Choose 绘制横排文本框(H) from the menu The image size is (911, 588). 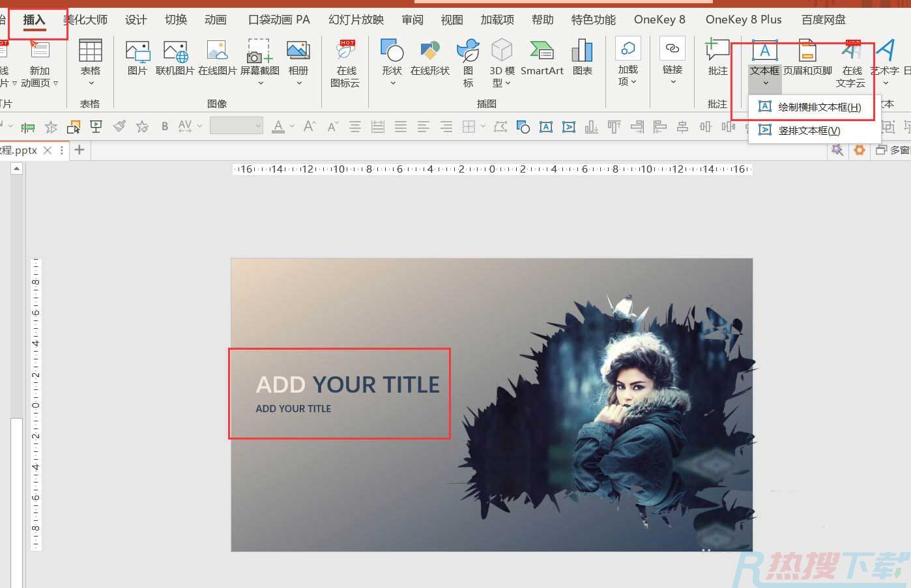point(819,107)
